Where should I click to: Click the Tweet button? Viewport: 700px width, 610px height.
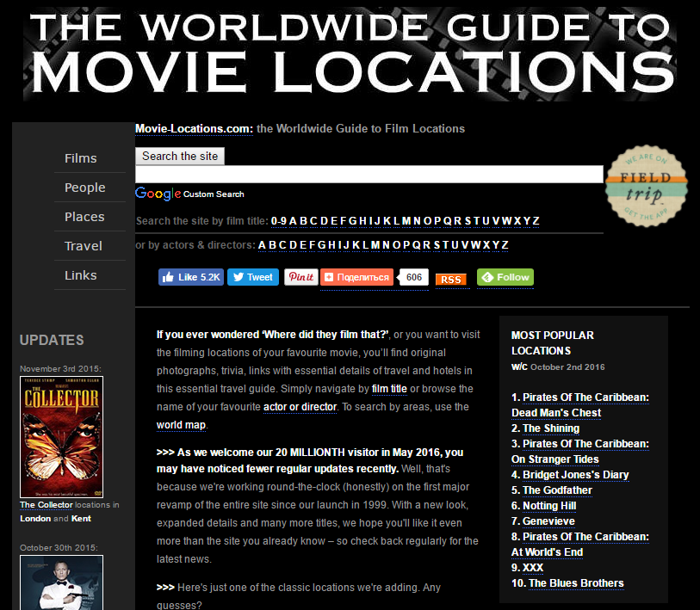pos(252,277)
